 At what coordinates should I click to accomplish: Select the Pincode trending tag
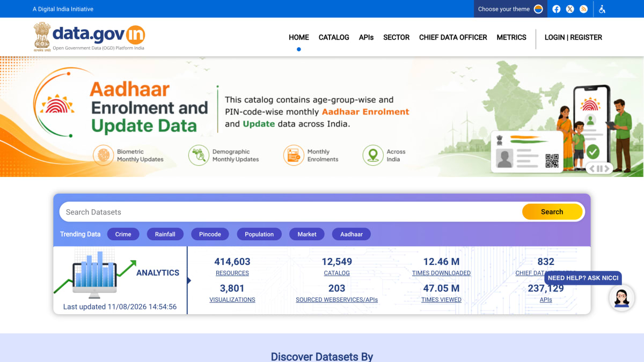click(210, 234)
